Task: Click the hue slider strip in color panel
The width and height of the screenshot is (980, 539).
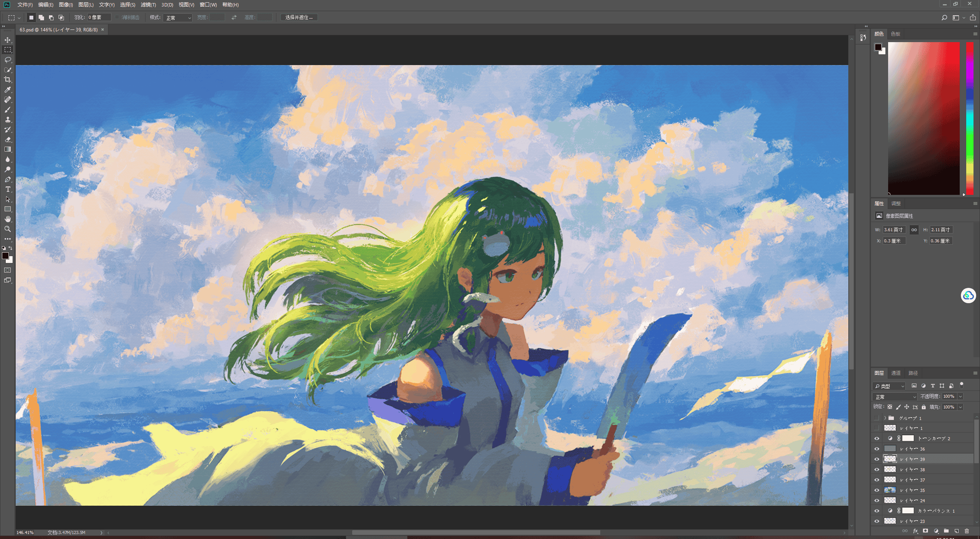Action: point(970,118)
